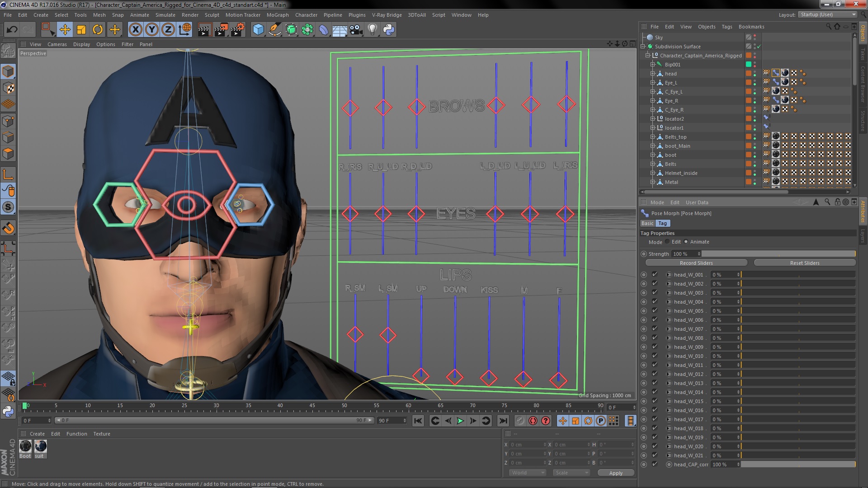Select the Boot material thumbnail
This screenshot has height=488, width=868.
coord(25,446)
